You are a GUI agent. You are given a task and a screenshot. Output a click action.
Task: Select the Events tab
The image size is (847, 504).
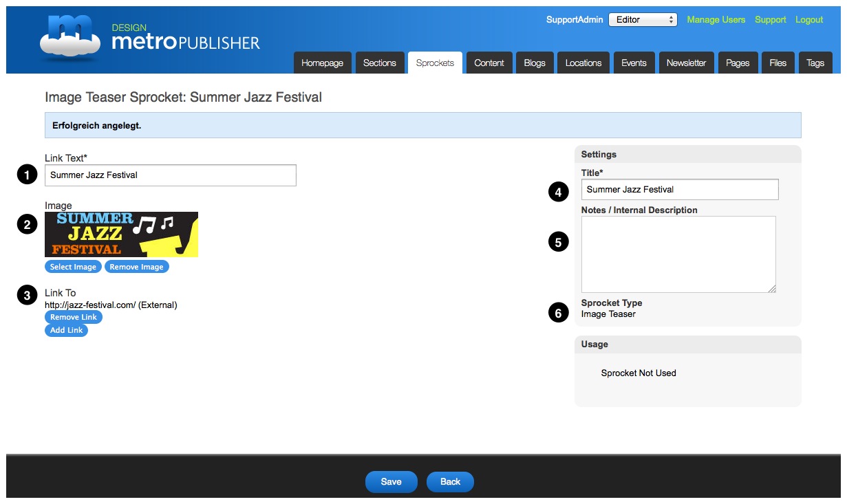tap(634, 63)
